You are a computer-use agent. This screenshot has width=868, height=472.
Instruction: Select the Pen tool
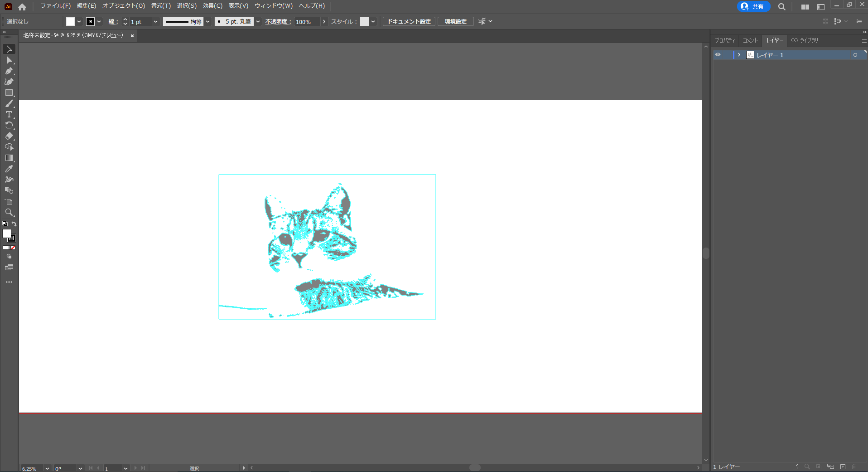click(9, 71)
